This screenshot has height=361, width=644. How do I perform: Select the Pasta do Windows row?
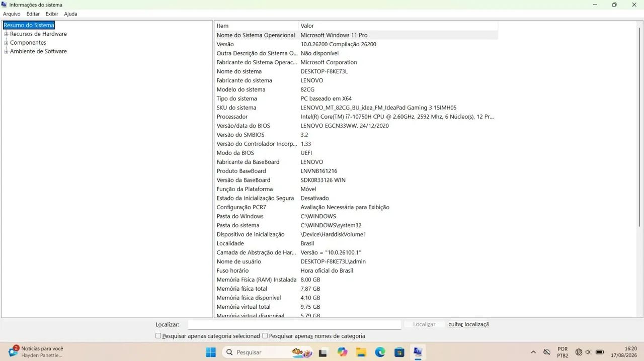coord(356,216)
